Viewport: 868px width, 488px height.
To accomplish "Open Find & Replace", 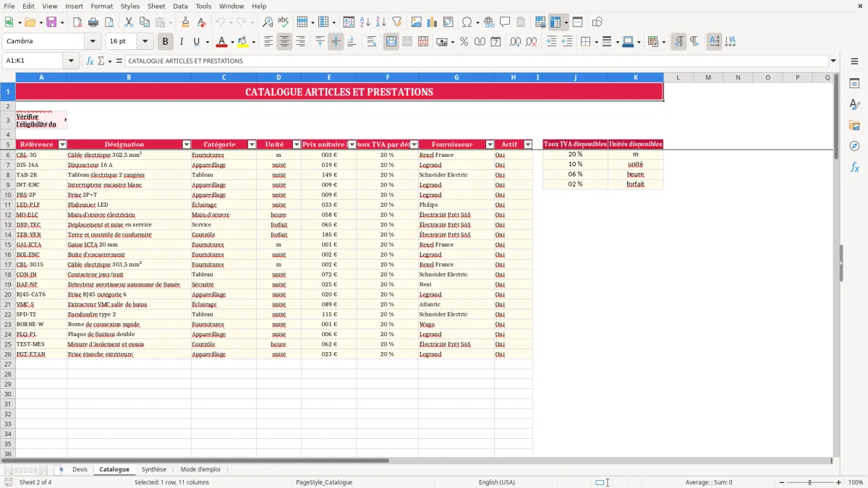I will pyautogui.click(x=267, y=22).
